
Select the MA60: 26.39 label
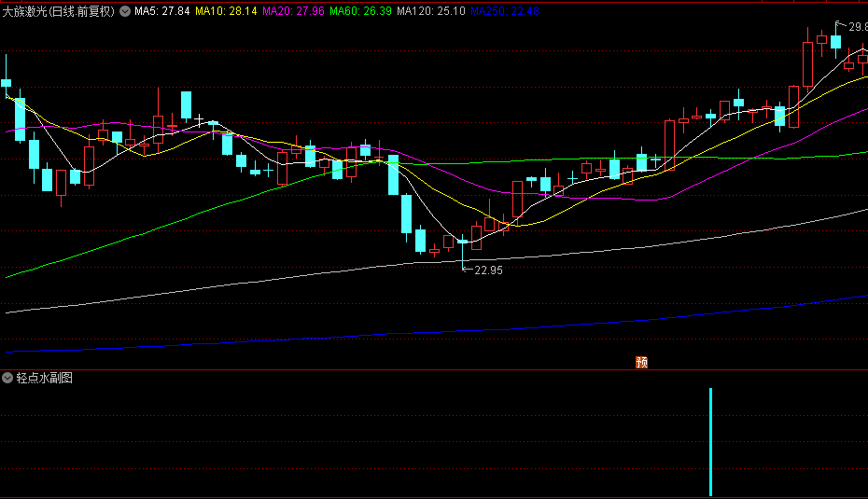360,11
